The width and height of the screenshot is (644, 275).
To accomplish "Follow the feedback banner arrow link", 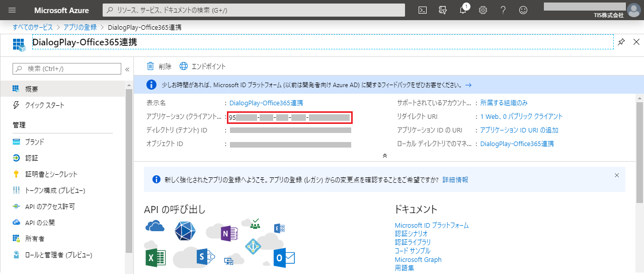I will (468, 85).
